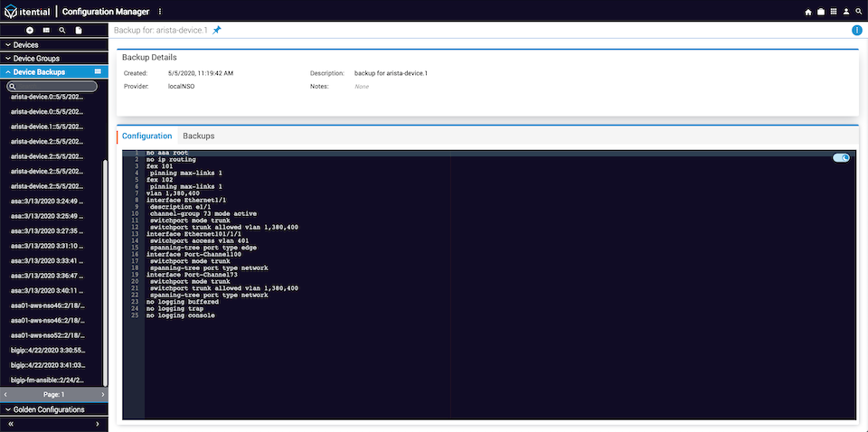
Task: Click the plus add icon in sidebar toolbar
Action: (30, 31)
